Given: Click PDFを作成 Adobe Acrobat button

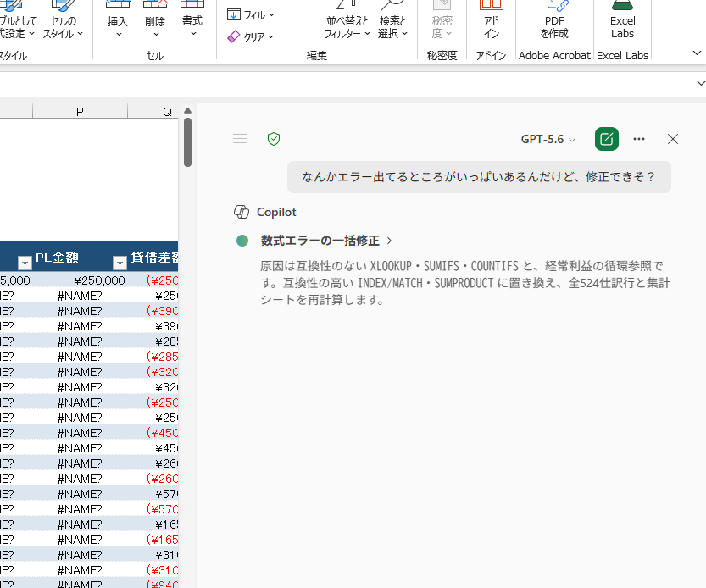Looking at the screenshot, I should coord(554,20).
